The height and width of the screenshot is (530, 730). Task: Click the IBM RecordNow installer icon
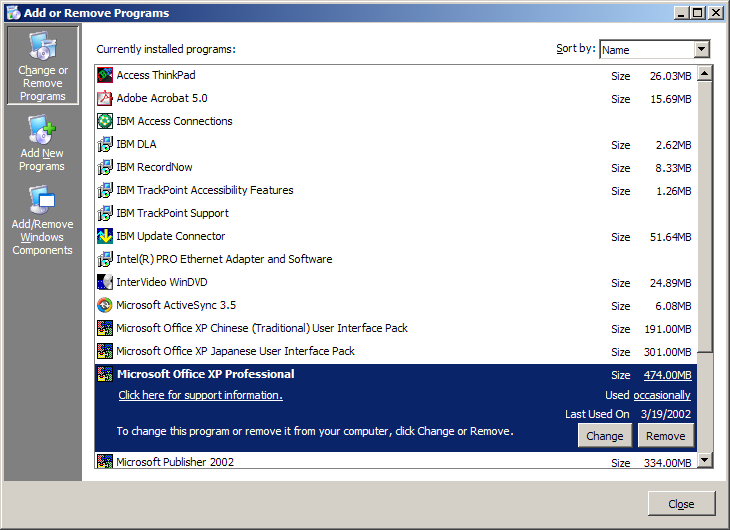105,167
